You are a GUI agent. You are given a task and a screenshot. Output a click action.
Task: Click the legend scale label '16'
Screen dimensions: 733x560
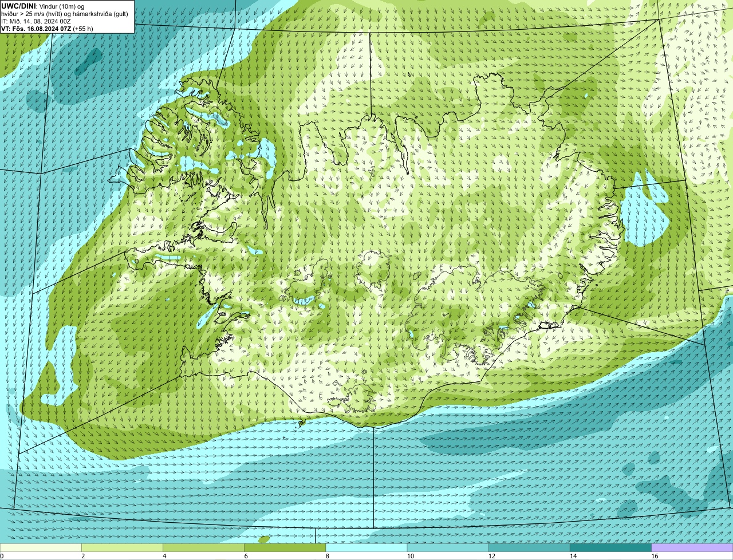(655, 556)
